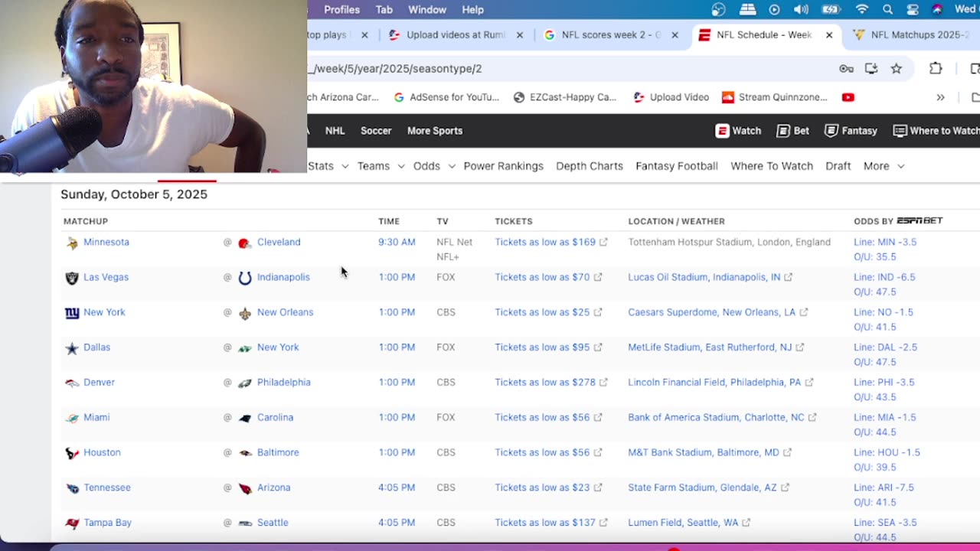Open the Help menu
The width and height of the screenshot is (980, 551).
pyautogui.click(x=472, y=10)
